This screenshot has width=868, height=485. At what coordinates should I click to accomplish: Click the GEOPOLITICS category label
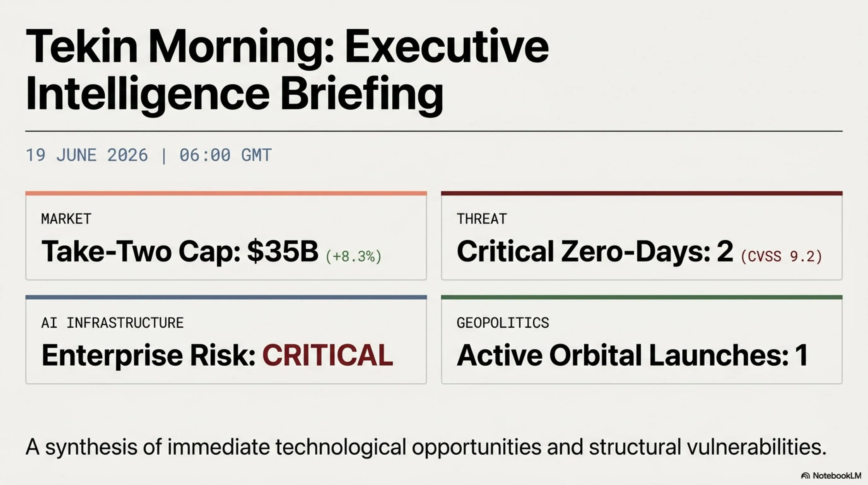[x=503, y=323]
